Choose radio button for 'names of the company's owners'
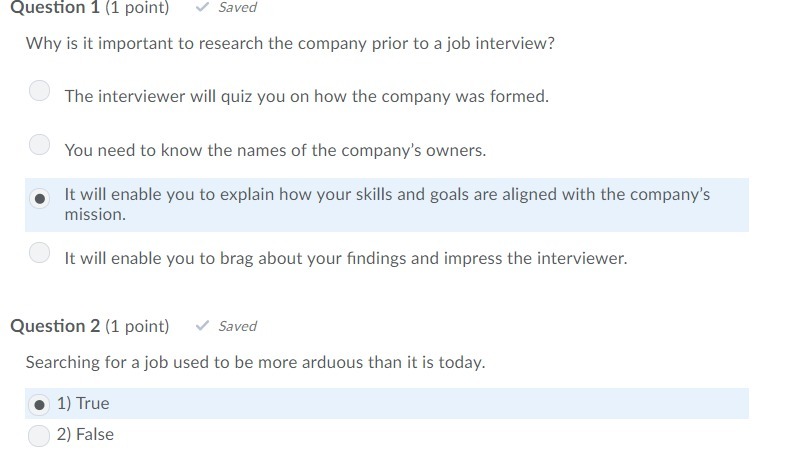 pyautogui.click(x=39, y=145)
